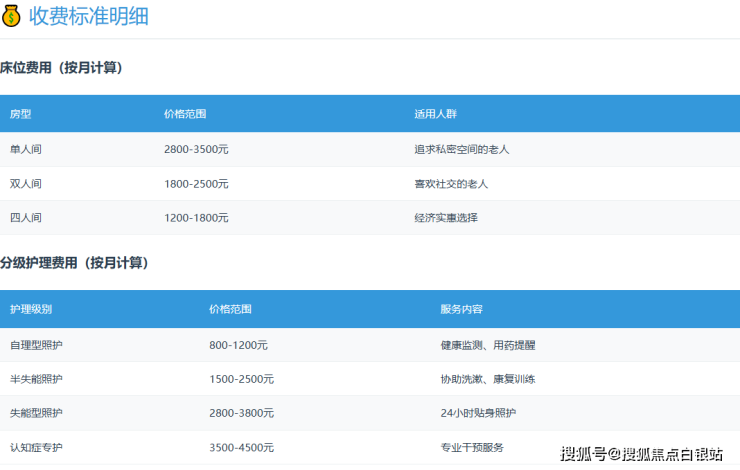Image resolution: width=740 pixels, height=470 pixels.
Task: Click the 24小时贴身照护 service cell
Action: pyautogui.click(x=478, y=413)
